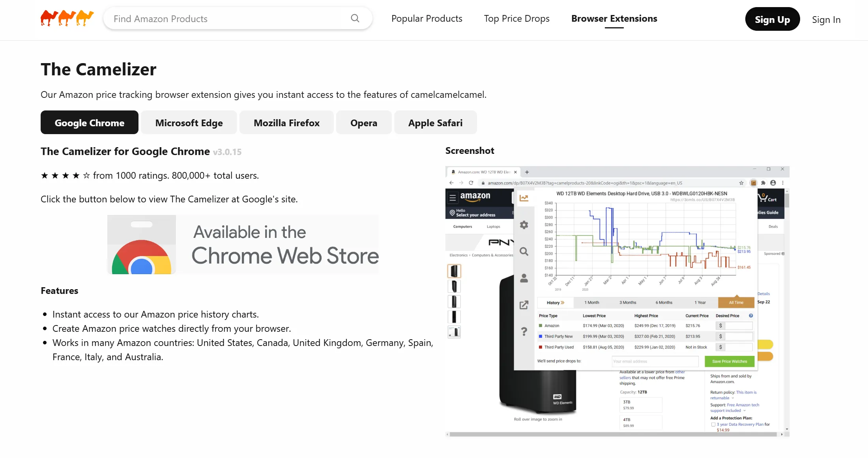Click the settings gear in Camelizer sidebar

click(524, 225)
